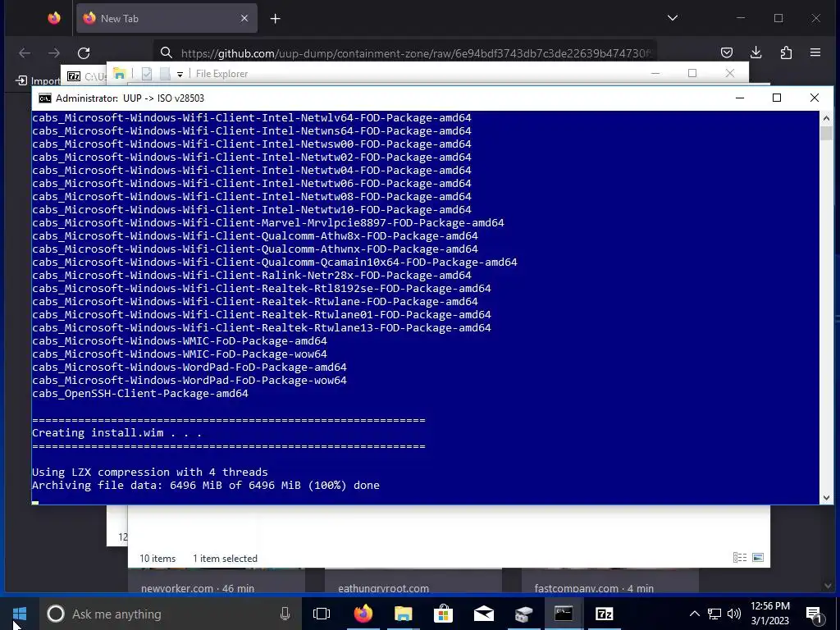Minimize the UUP -> ISO console window
The image size is (840, 630).
[740, 98]
